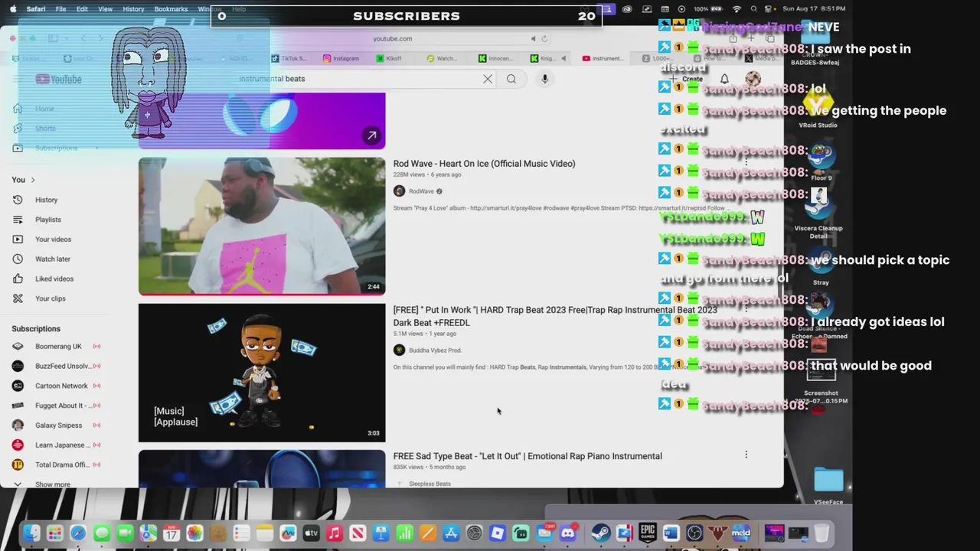Open Finder from the Dock
Image resolution: width=980 pixels, height=551 pixels.
(x=31, y=533)
